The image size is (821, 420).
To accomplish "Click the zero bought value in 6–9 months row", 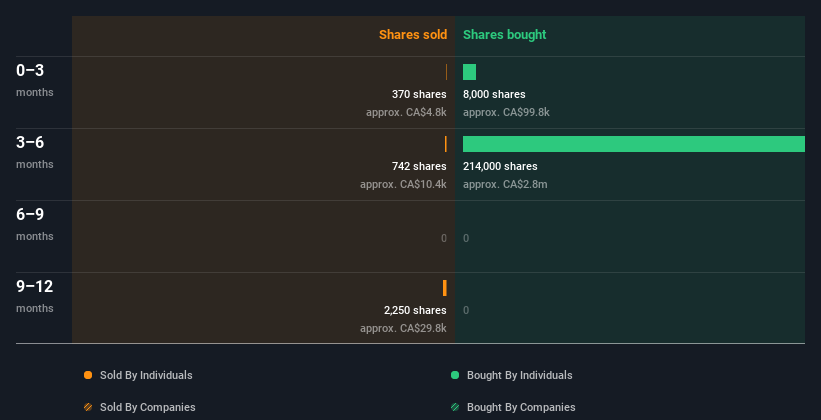I will [466, 238].
